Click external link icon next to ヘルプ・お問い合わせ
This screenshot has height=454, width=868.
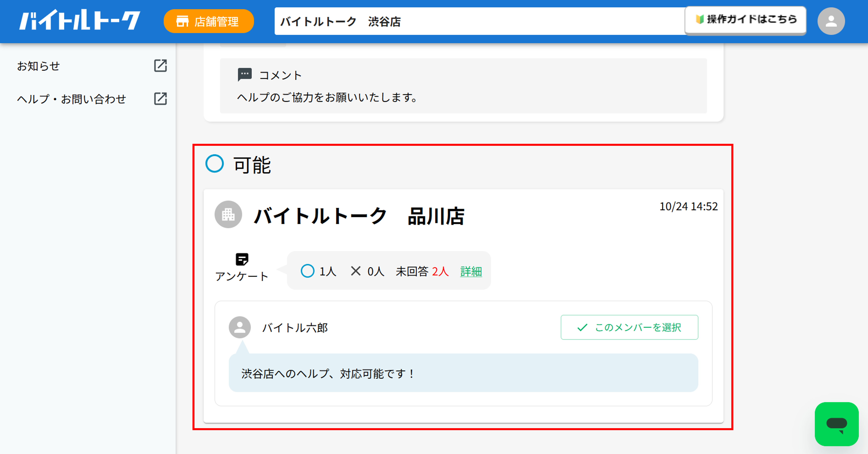[160, 99]
